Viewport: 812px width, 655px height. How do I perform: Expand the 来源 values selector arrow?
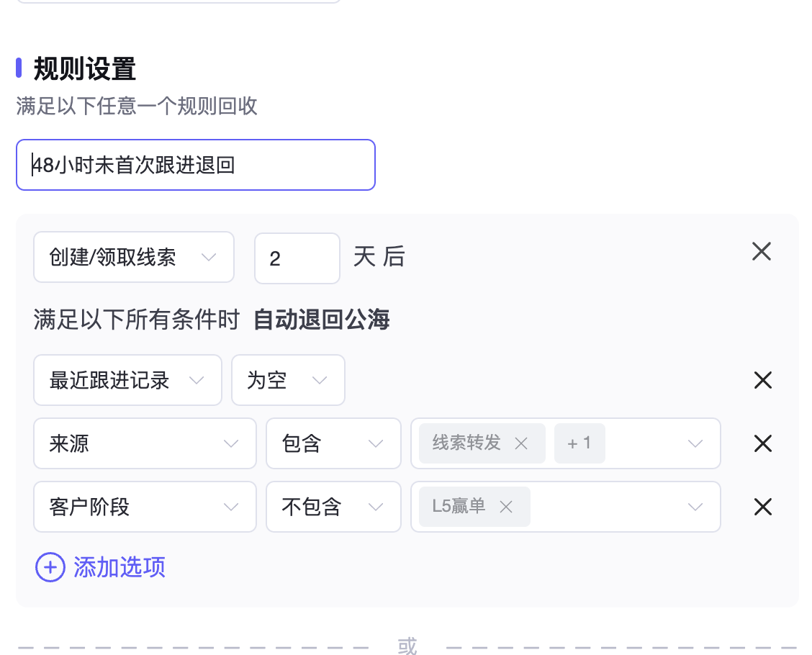695,443
